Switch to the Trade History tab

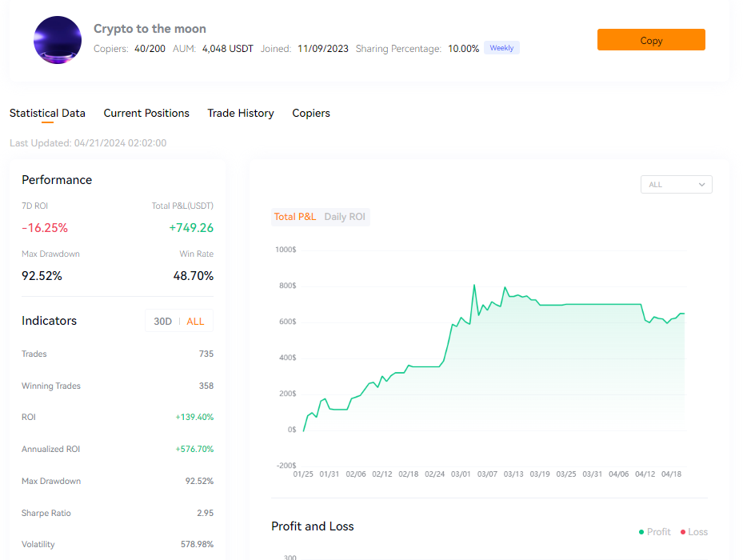(241, 113)
